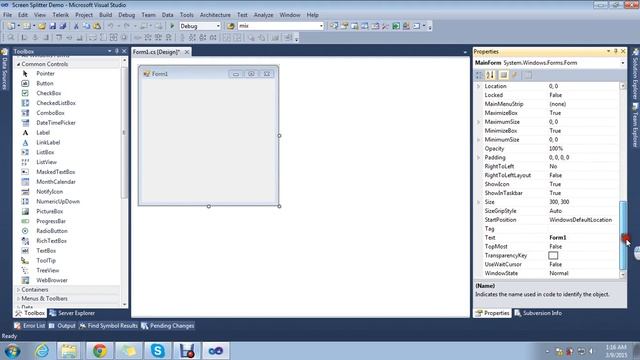The image size is (640, 360).
Task: Click the Open File toolbar icon
Action: 42,26
